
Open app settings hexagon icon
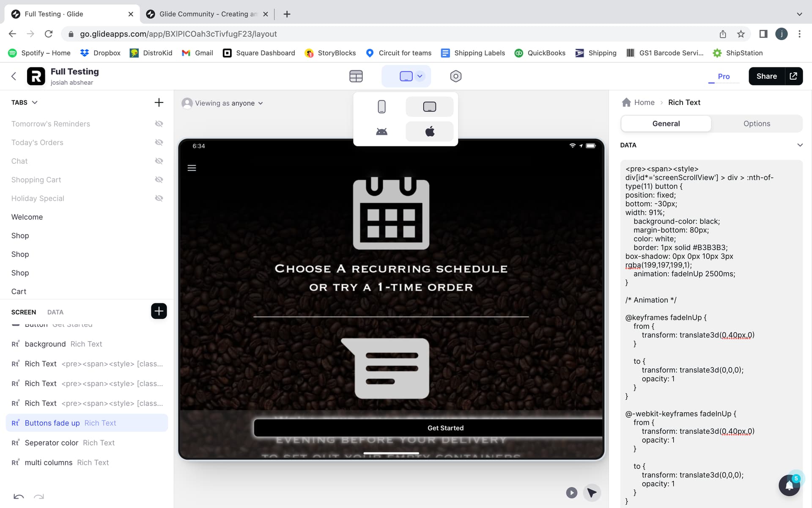pos(455,76)
